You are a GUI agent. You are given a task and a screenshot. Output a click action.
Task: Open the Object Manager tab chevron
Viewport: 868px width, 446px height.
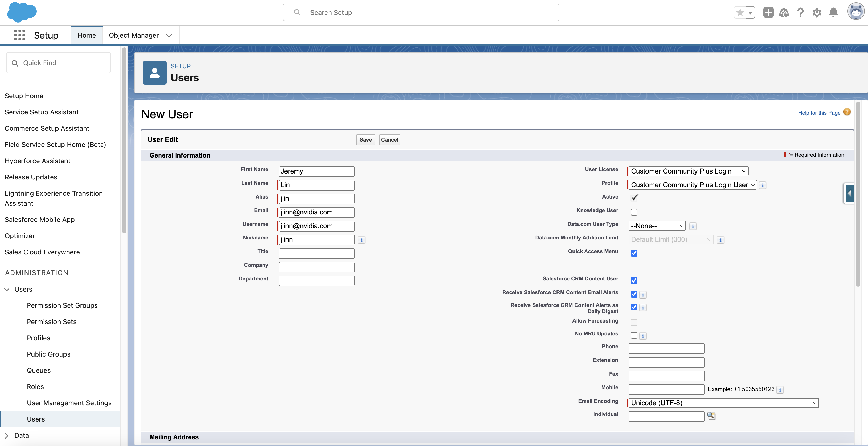tap(169, 35)
